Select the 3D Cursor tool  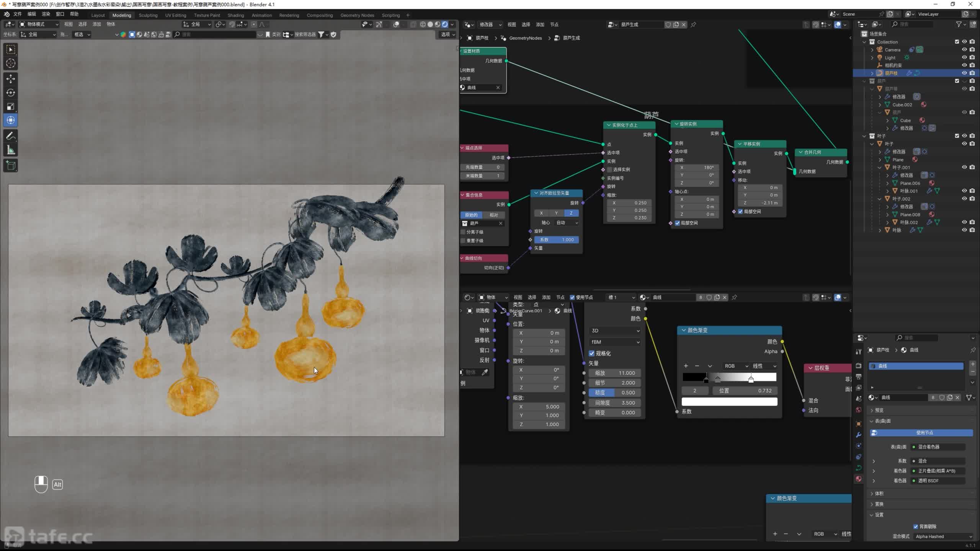(11, 64)
